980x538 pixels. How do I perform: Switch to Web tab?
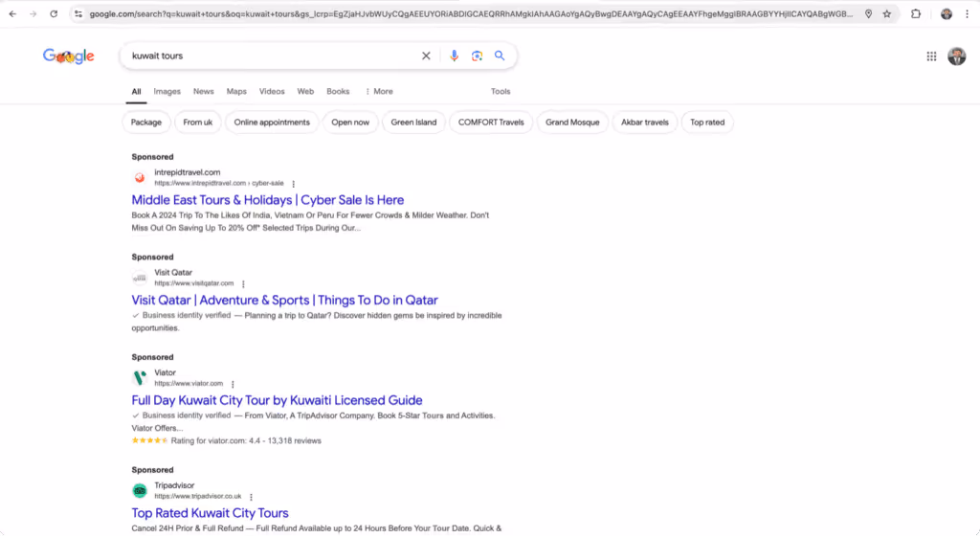(x=305, y=91)
